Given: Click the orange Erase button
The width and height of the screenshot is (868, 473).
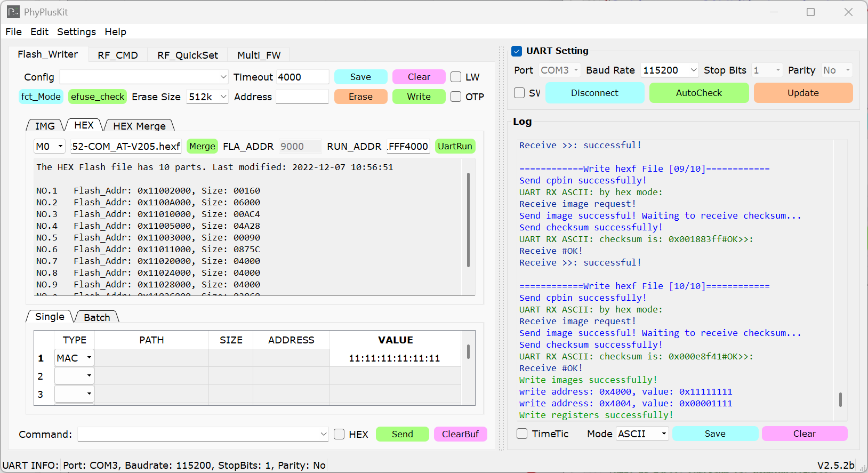Looking at the screenshot, I should [x=360, y=97].
